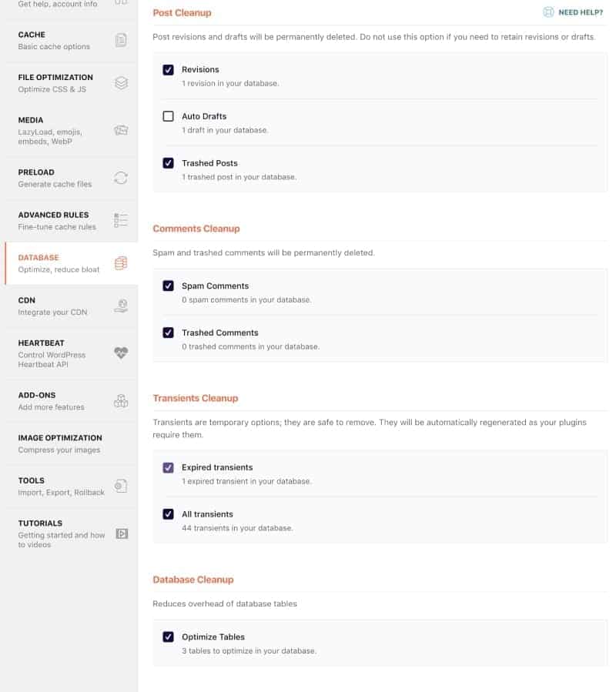This screenshot has width=616, height=692.
Task: Disable the Optimize Tables checkbox
Action: (168, 637)
